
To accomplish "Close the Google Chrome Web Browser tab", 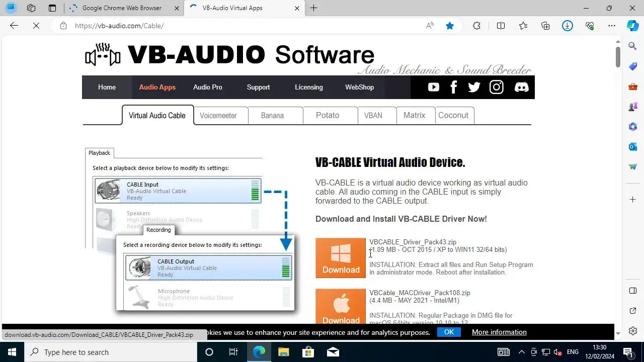I will (177, 8).
